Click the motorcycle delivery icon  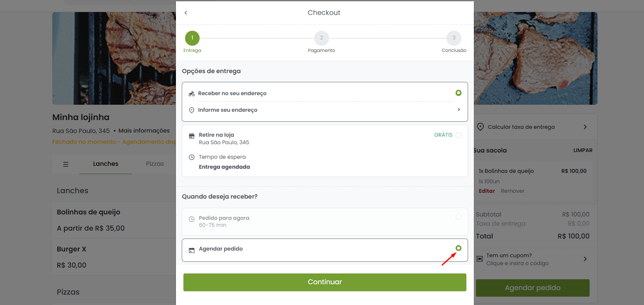191,93
